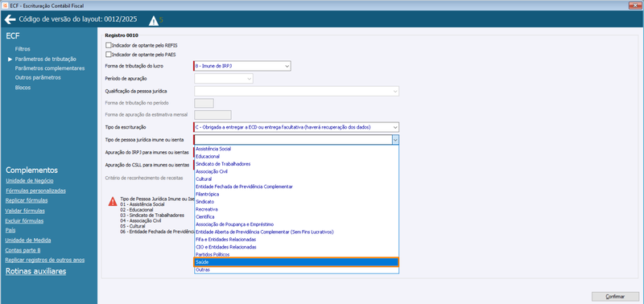Screen dimensions: 644x304
Task: Choose Sindicato de Trabalhadores option
Action: 296,164
